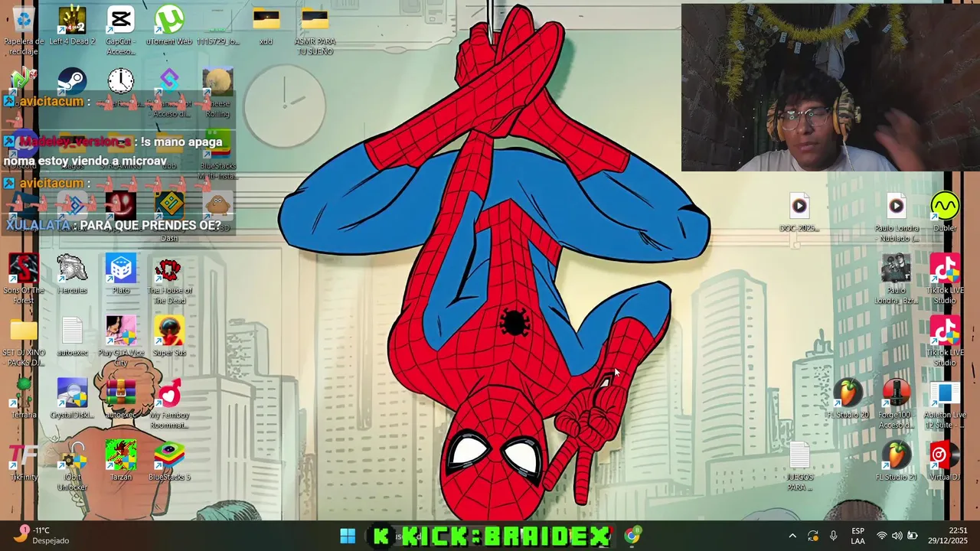Open the Forge100 microphone shortcut
This screenshot has width=980, height=551.
(x=897, y=393)
